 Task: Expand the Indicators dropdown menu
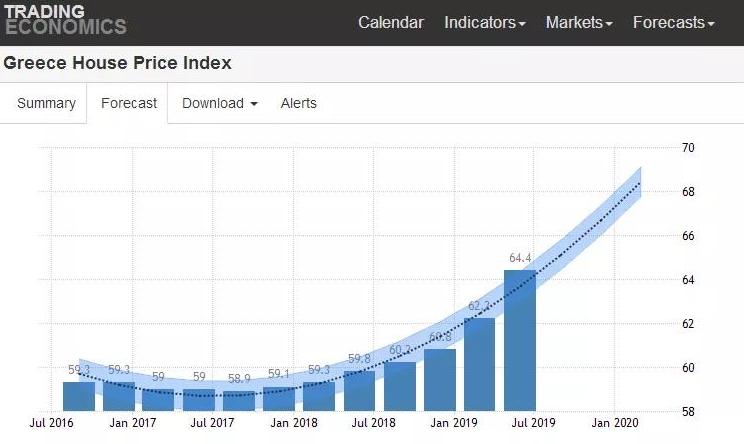484,22
